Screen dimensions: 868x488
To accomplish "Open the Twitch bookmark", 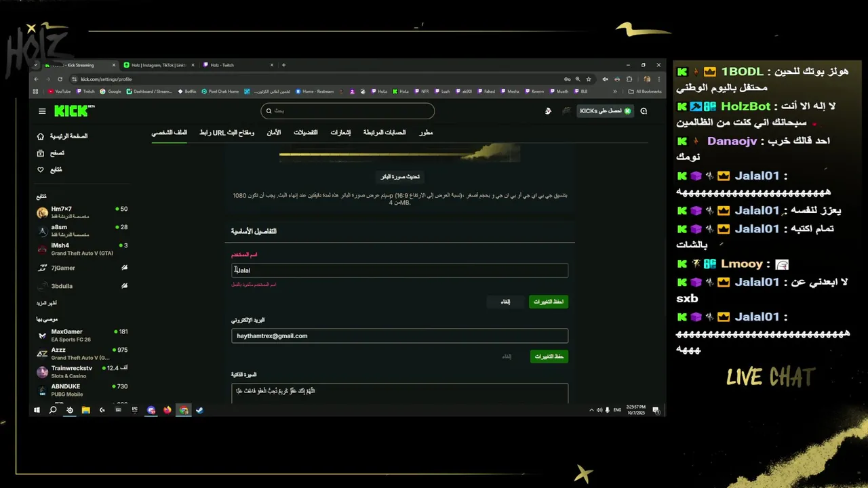I will click(x=85, y=91).
